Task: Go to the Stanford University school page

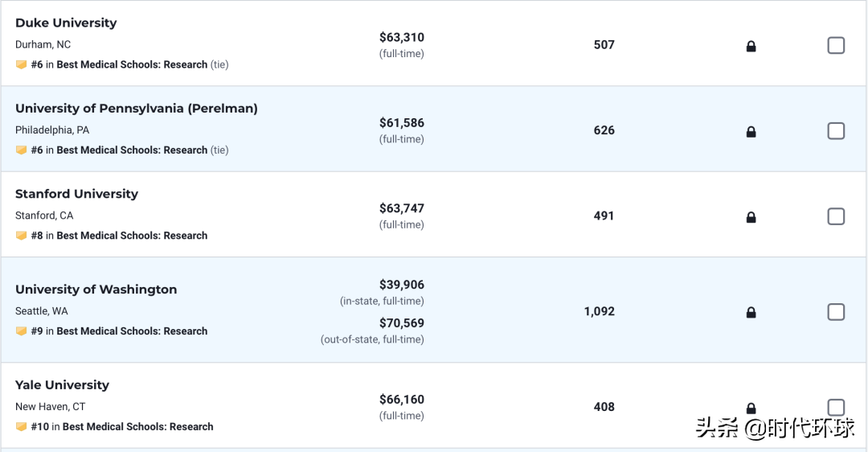Action: 76,194
